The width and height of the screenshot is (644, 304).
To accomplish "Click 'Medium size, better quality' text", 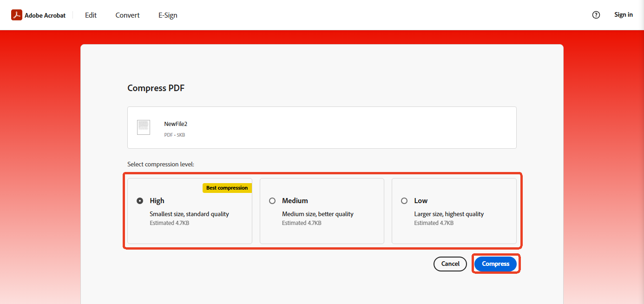I will (318, 214).
